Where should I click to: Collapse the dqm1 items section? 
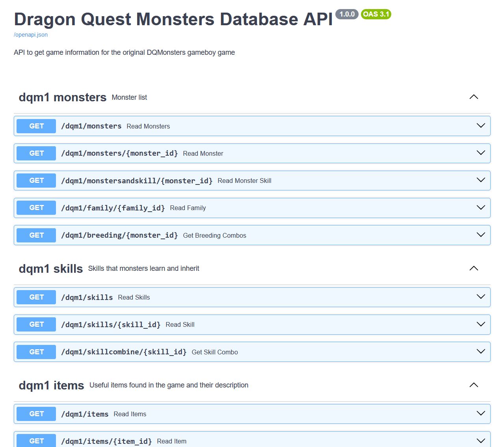point(474,385)
